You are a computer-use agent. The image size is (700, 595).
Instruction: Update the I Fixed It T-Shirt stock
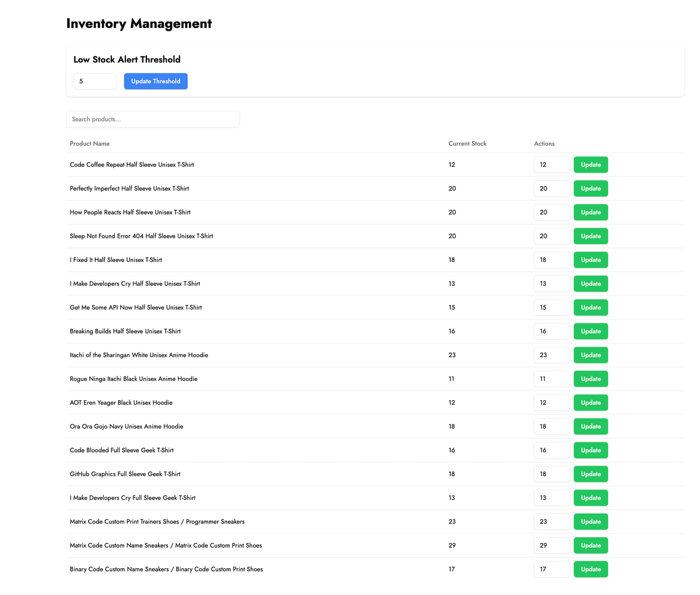click(x=590, y=260)
